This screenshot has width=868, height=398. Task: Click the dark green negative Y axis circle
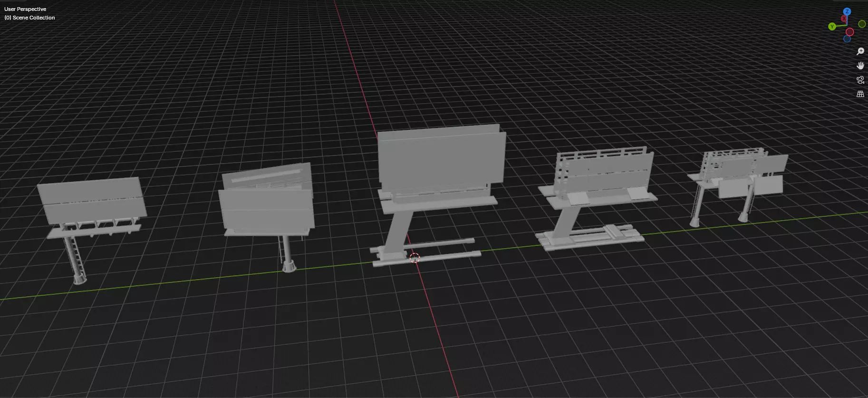(862, 24)
